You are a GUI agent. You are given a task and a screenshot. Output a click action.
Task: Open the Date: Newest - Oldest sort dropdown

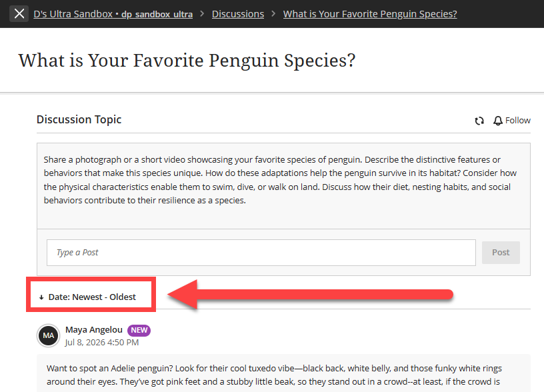pos(88,297)
